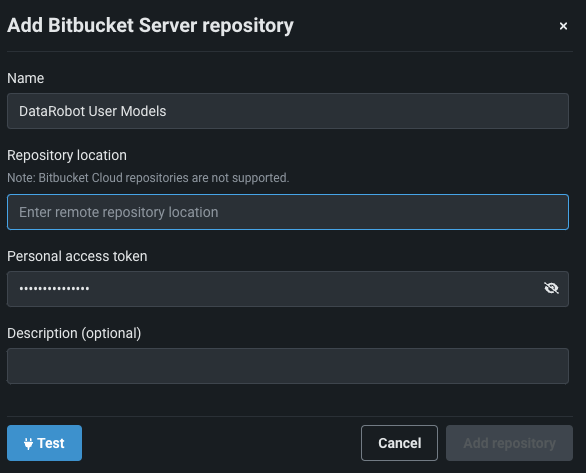
Task: Click the Enter remote repository location field
Action: (288, 212)
